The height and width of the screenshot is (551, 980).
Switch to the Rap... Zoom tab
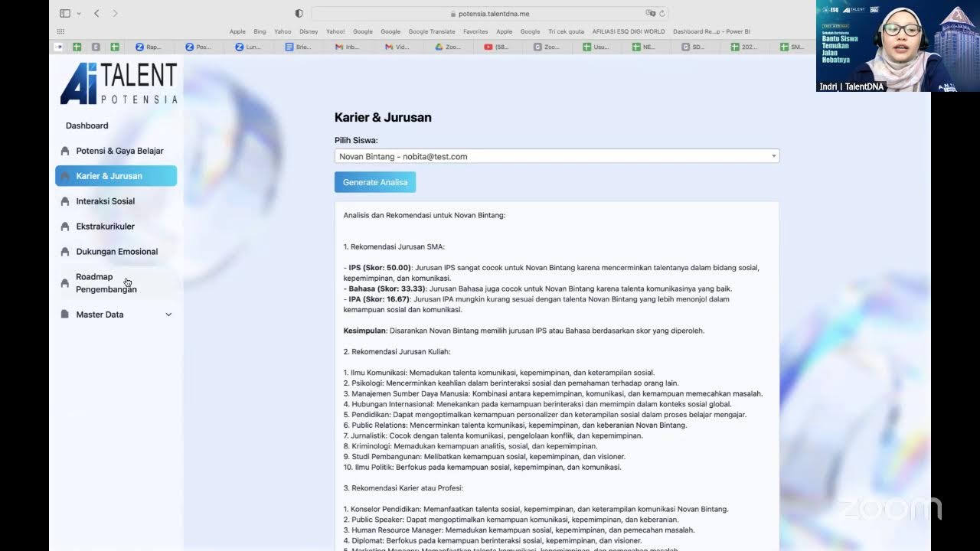coord(149,47)
